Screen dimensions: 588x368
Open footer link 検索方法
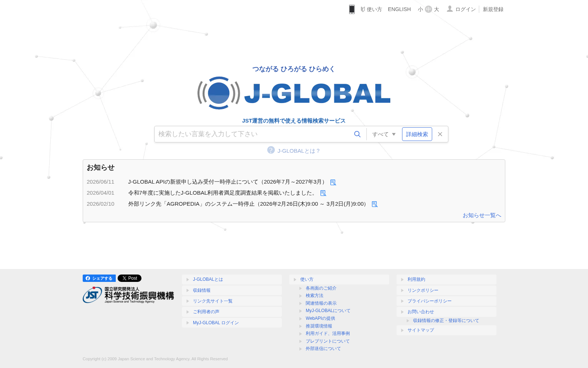(x=314, y=296)
